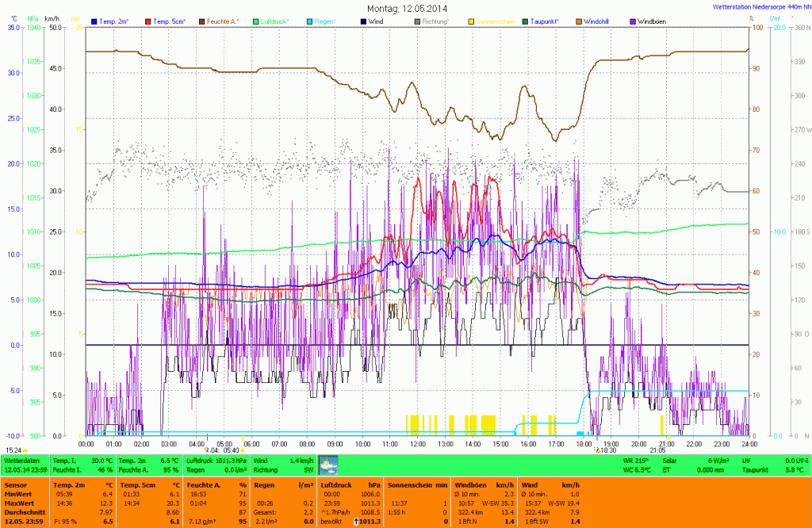
Task: Click the Montag, 12.05.2014 date heading
Action: 408,7
